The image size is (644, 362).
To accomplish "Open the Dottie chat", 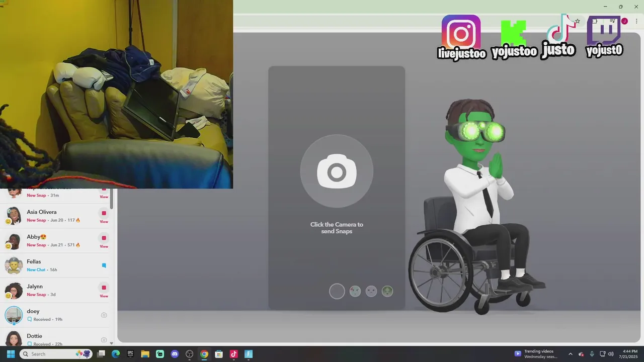I will 55,337.
